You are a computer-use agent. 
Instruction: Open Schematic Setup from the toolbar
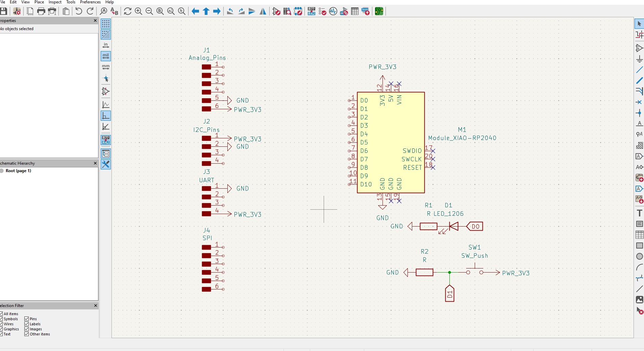coord(17,11)
